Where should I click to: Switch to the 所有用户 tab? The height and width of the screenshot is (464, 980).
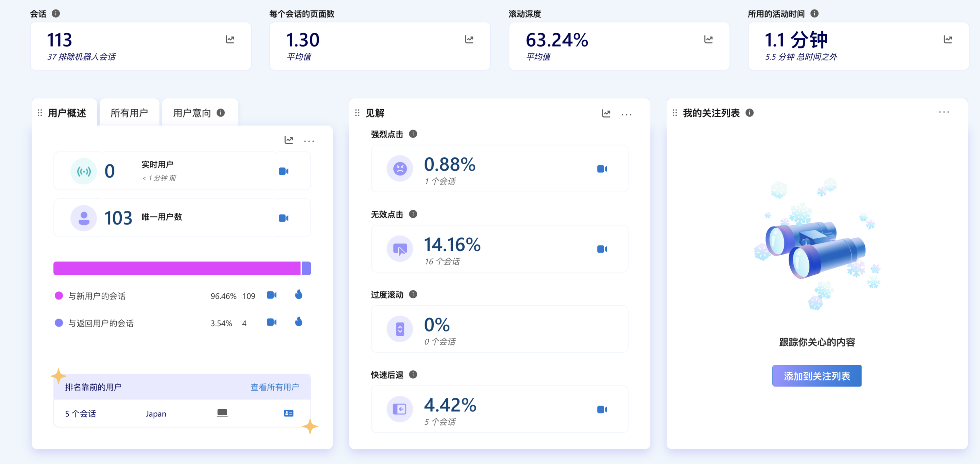[x=129, y=113]
